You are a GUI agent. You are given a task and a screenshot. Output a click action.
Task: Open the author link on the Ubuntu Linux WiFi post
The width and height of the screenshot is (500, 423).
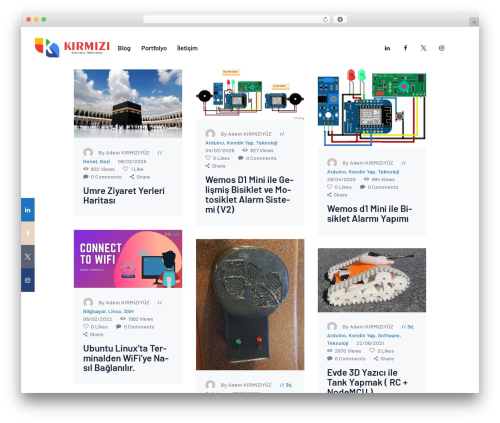124,303
